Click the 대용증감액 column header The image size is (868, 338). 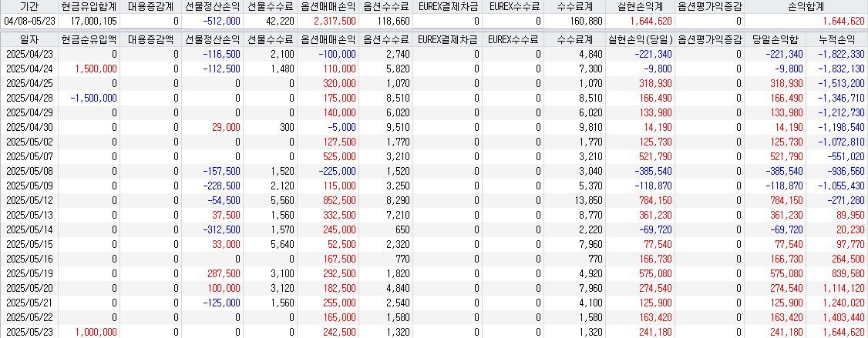150,40
